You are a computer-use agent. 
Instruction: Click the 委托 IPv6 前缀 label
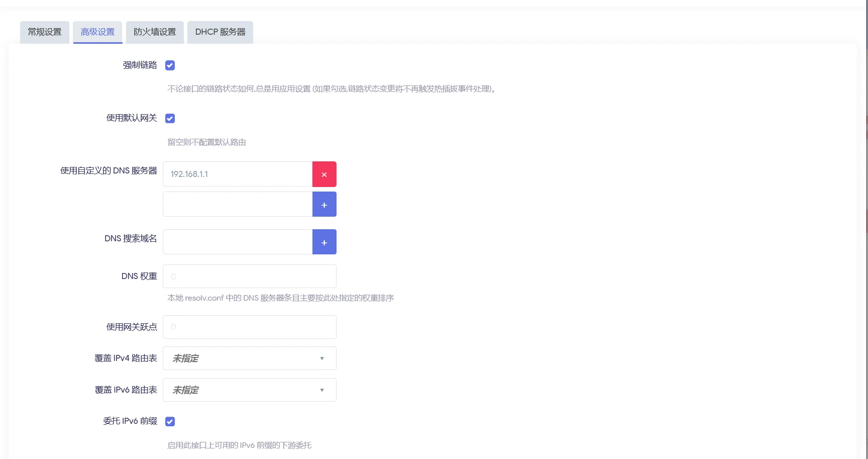click(x=130, y=421)
